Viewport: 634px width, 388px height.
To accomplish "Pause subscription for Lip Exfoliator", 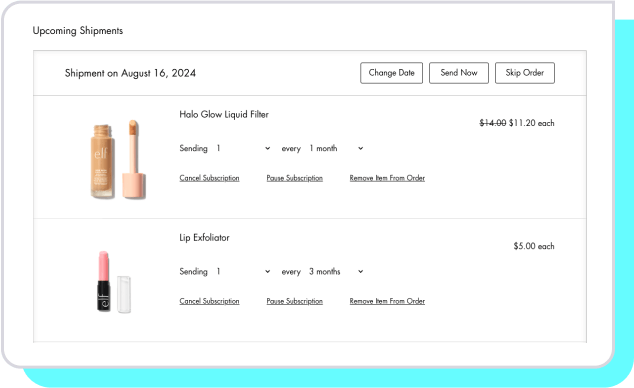I will pyautogui.click(x=294, y=301).
